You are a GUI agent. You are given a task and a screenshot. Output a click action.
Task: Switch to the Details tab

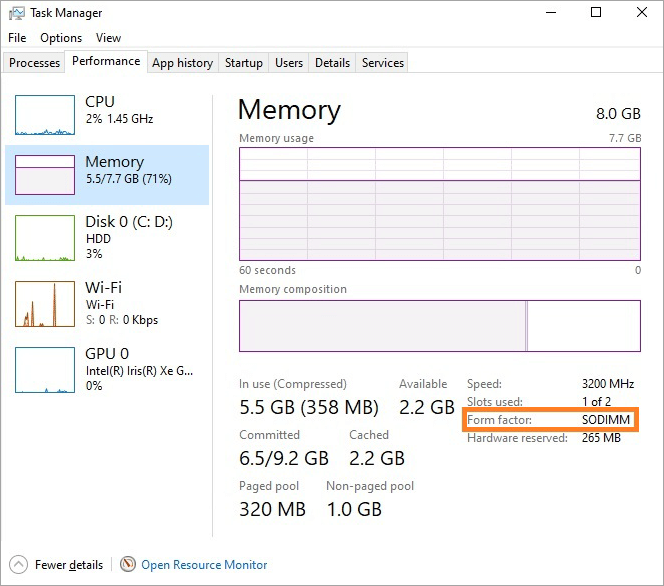click(332, 63)
